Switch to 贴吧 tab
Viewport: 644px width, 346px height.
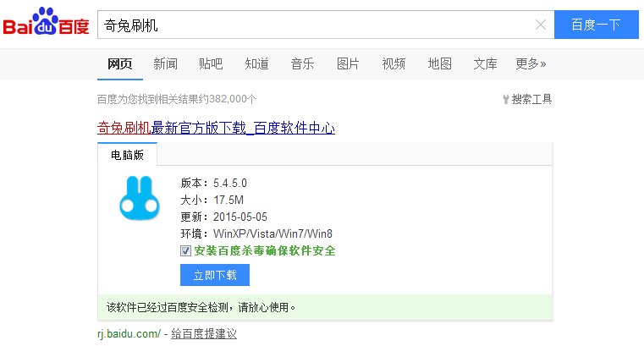pyautogui.click(x=211, y=63)
